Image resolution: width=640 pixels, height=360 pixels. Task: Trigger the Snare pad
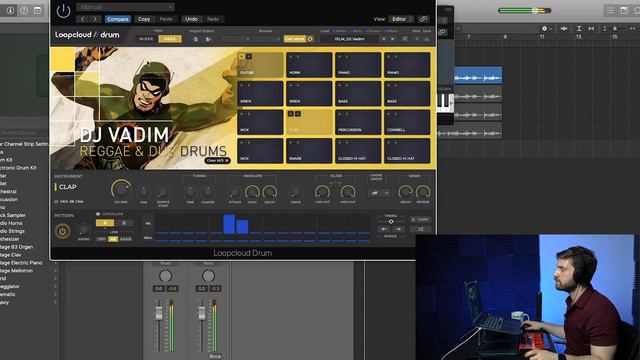point(309,151)
